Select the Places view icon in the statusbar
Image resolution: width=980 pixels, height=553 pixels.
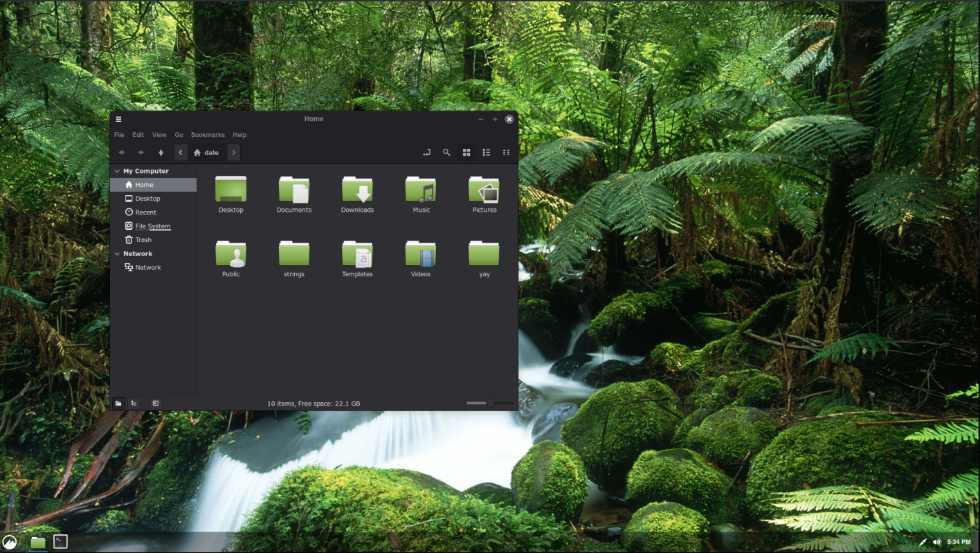118,403
